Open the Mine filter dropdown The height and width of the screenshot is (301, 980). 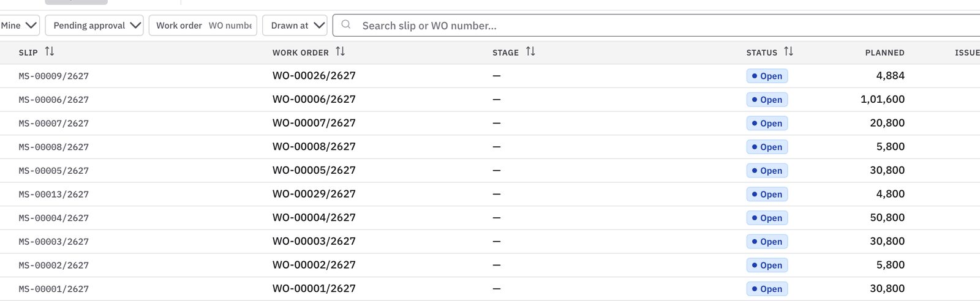point(20,25)
